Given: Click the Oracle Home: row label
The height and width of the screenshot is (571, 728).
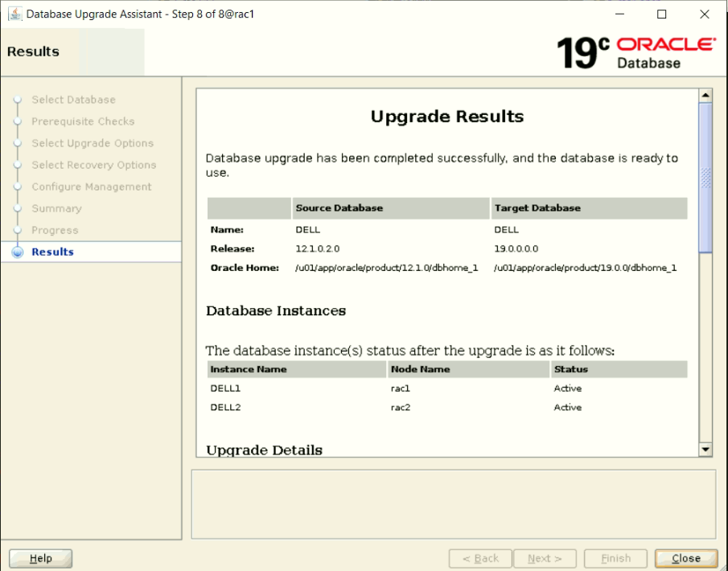Looking at the screenshot, I should 245,268.
